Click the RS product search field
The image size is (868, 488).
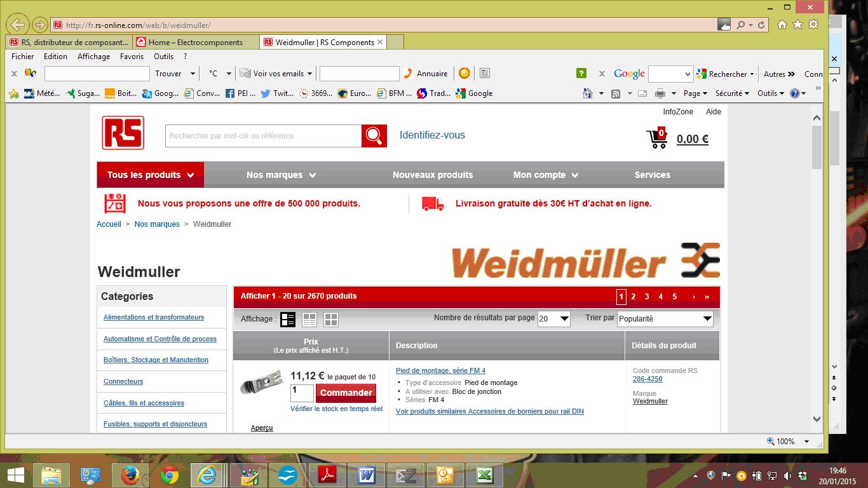coord(263,136)
